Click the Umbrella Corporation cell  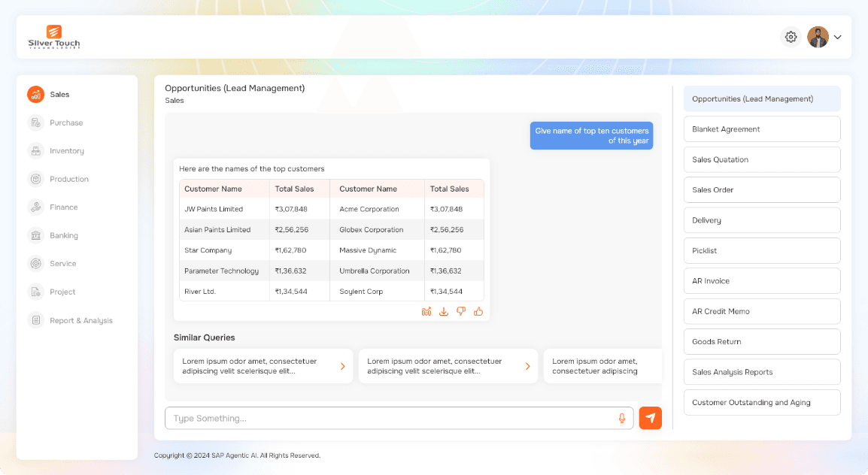coord(377,271)
